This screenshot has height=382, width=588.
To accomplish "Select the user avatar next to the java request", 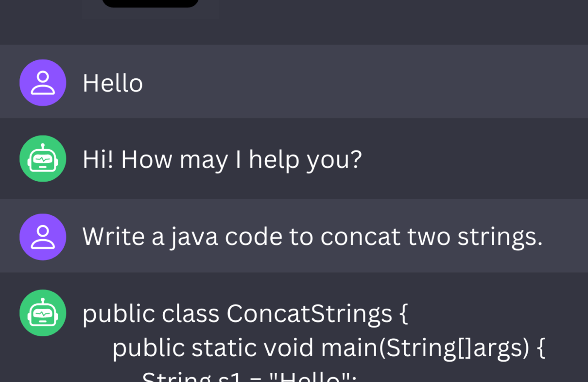I will [x=43, y=237].
